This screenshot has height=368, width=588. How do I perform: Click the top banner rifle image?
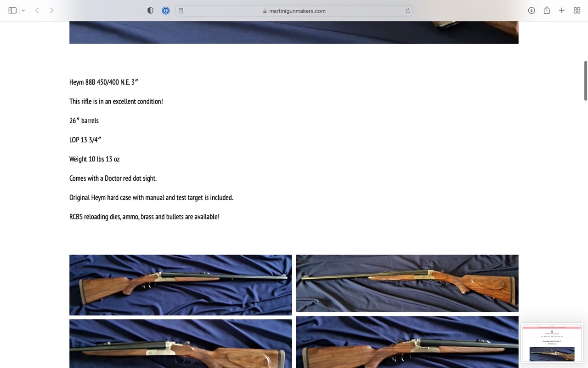294,32
